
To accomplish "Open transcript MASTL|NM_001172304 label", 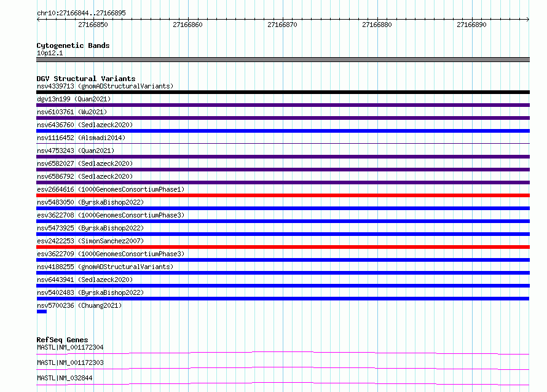I will click(x=70, y=347).
